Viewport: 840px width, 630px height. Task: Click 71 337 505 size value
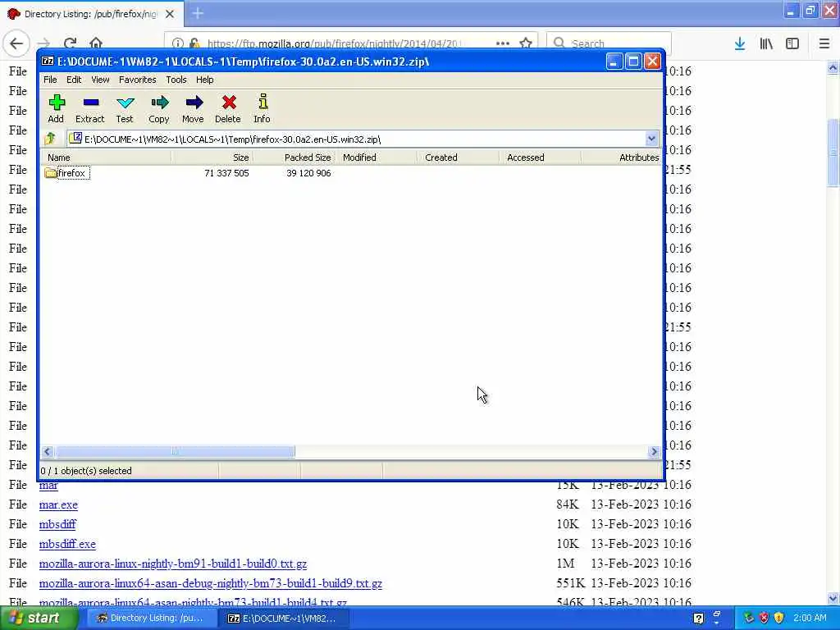click(226, 173)
